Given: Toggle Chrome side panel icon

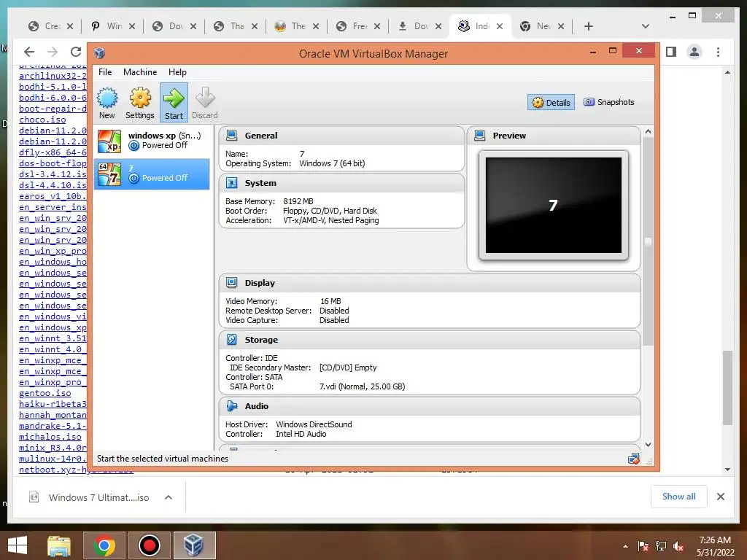Looking at the screenshot, I should pyautogui.click(x=671, y=52).
